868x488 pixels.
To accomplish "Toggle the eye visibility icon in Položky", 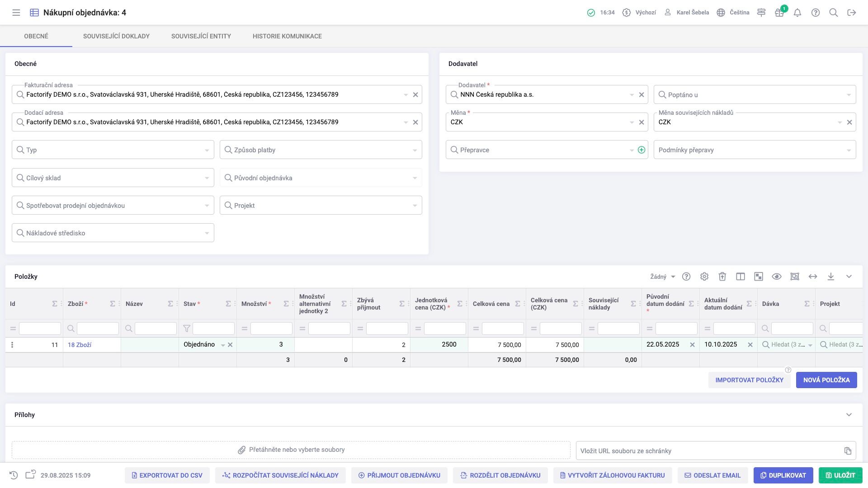I will tap(777, 277).
